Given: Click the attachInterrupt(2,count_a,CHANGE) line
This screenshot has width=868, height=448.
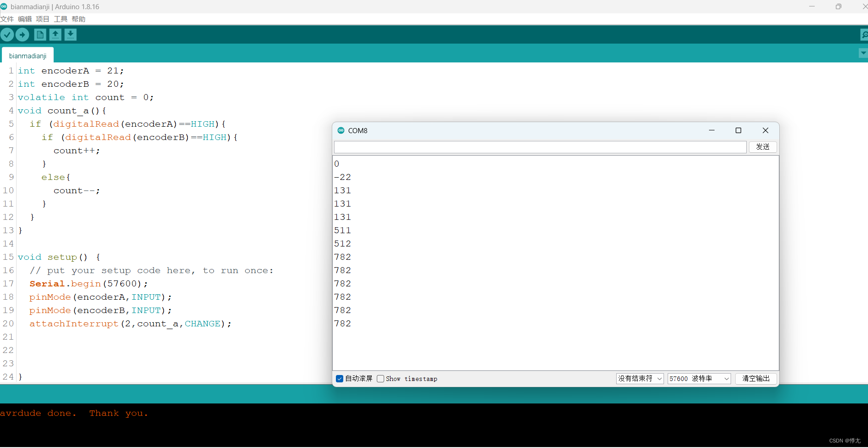Looking at the screenshot, I should coord(130,324).
